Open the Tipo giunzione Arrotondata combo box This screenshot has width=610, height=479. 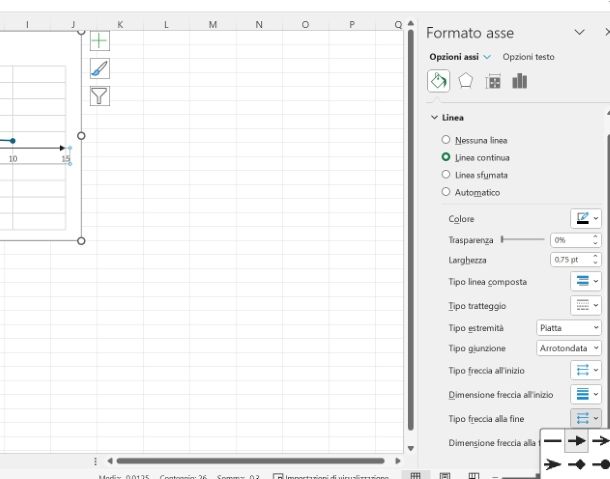(569, 348)
